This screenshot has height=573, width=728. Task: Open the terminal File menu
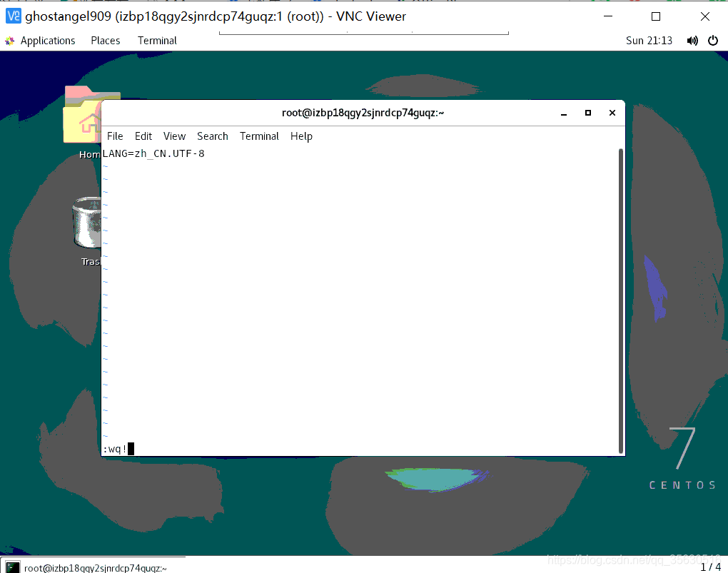click(115, 136)
